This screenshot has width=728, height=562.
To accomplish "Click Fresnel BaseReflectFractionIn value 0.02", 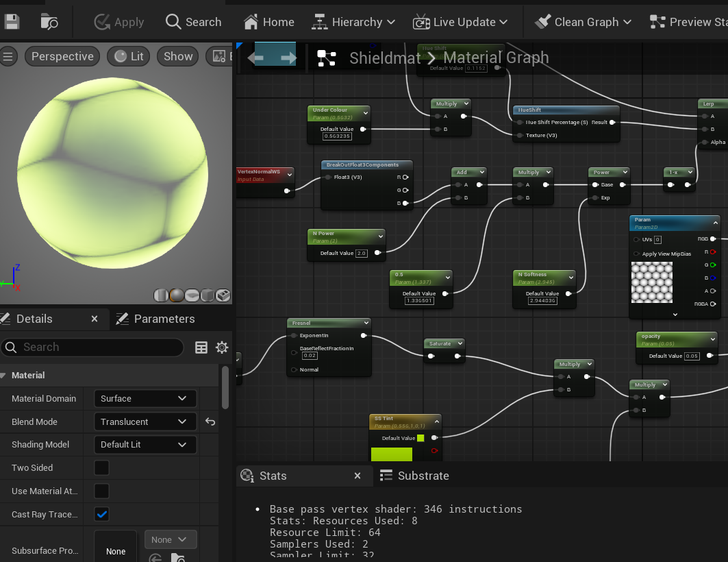I will (x=310, y=355).
